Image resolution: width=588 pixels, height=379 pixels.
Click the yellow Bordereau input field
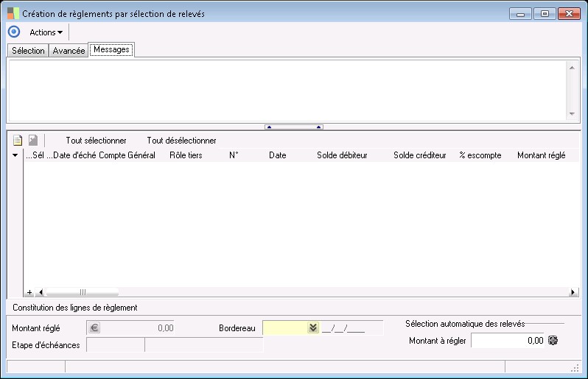285,327
